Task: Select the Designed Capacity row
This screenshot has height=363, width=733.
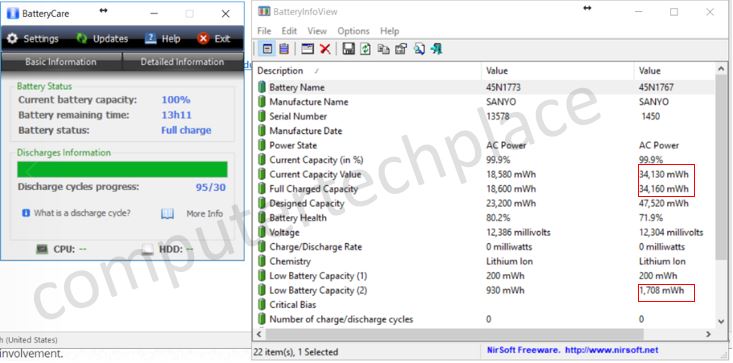Action: pyautogui.click(x=485, y=203)
